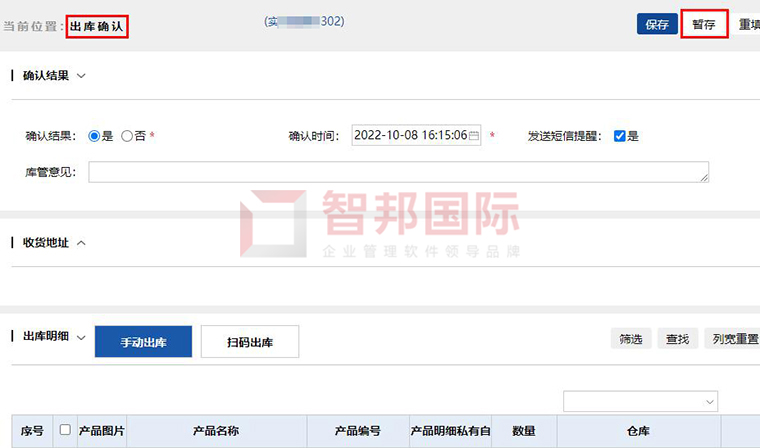Open the calendar icon in 确认时间

474,135
